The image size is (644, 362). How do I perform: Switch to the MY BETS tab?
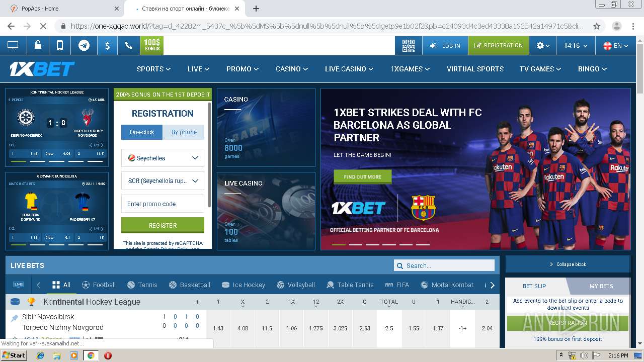coord(601,286)
